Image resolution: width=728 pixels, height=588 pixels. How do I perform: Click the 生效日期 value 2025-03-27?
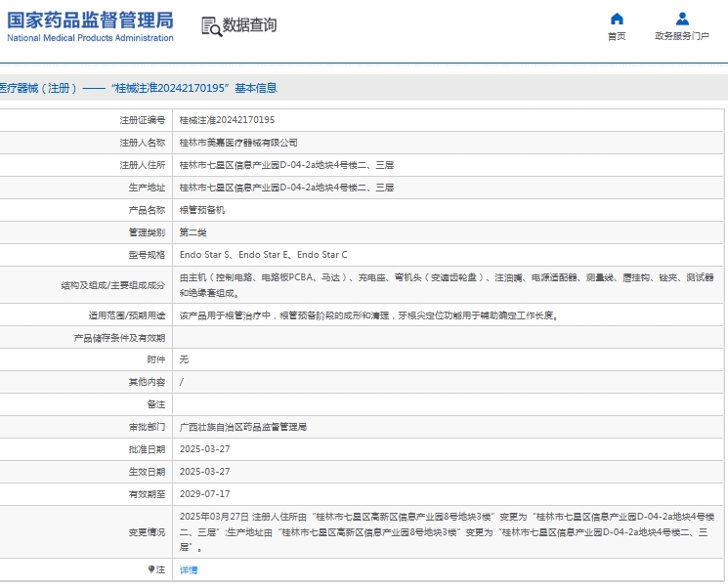tap(205, 472)
